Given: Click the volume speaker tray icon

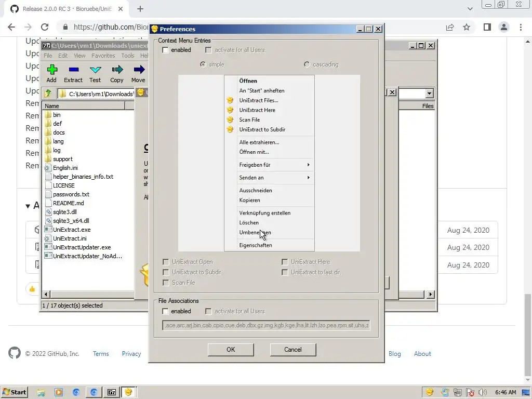Looking at the screenshot, I should coord(483,393).
